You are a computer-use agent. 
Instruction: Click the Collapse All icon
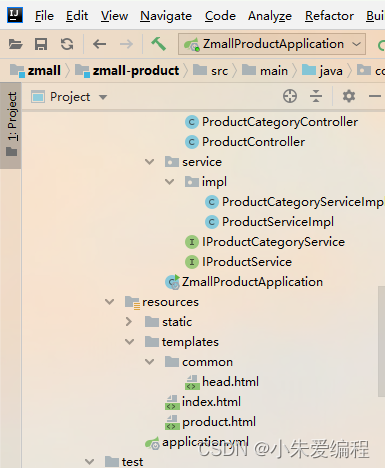coord(316,96)
